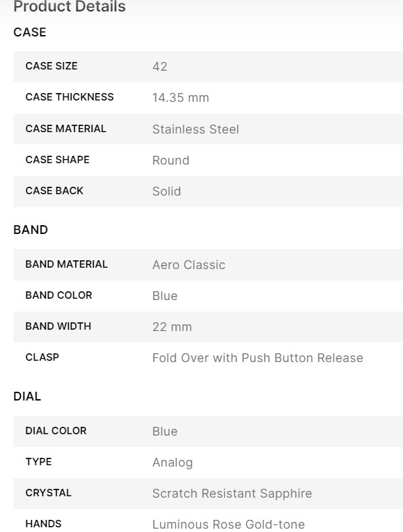Click the Analog type value
The height and width of the screenshot is (532, 403).
click(x=172, y=463)
